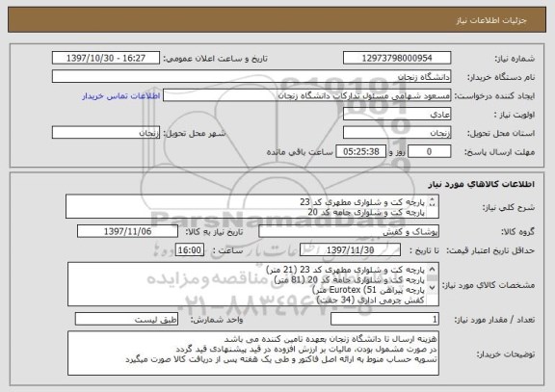Image resolution: width=555 pixels, height=392 pixels.
Task: Click the label مهلت ارسال پاسخ
Action: [x=499, y=152]
